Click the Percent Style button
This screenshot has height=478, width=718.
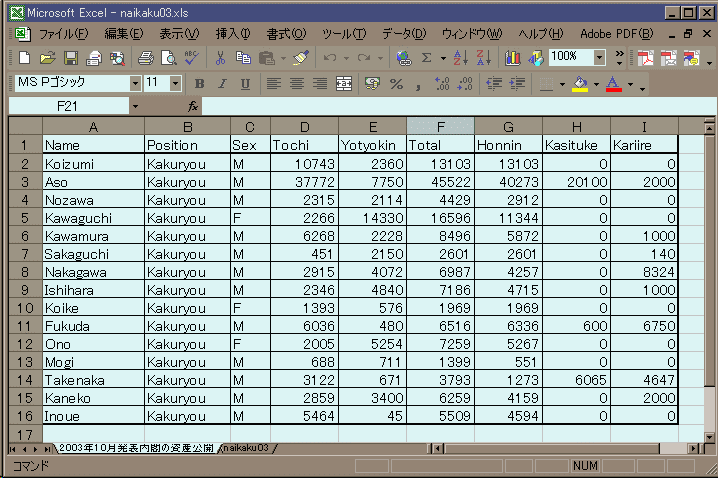tap(396, 84)
